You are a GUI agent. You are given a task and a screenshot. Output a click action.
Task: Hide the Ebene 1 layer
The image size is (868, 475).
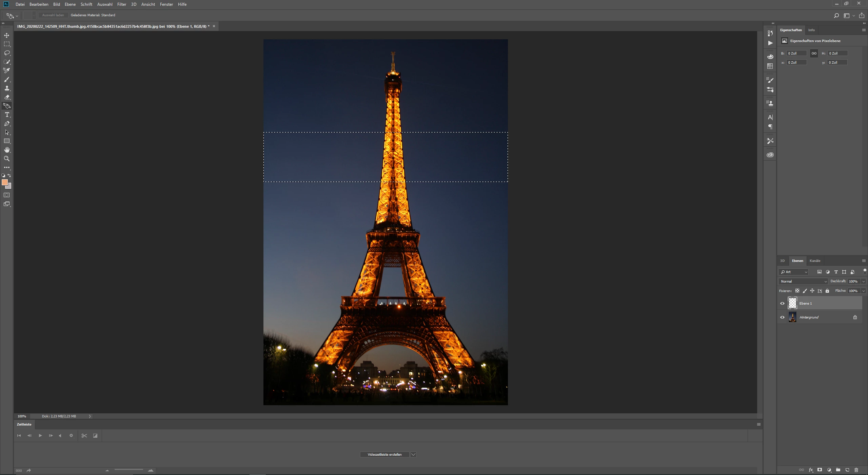coord(783,304)
